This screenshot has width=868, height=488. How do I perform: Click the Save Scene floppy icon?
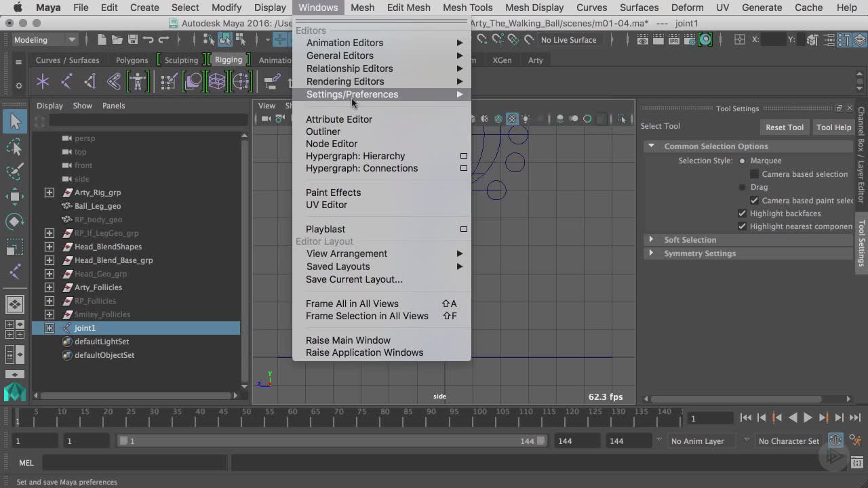pos(133,39)
